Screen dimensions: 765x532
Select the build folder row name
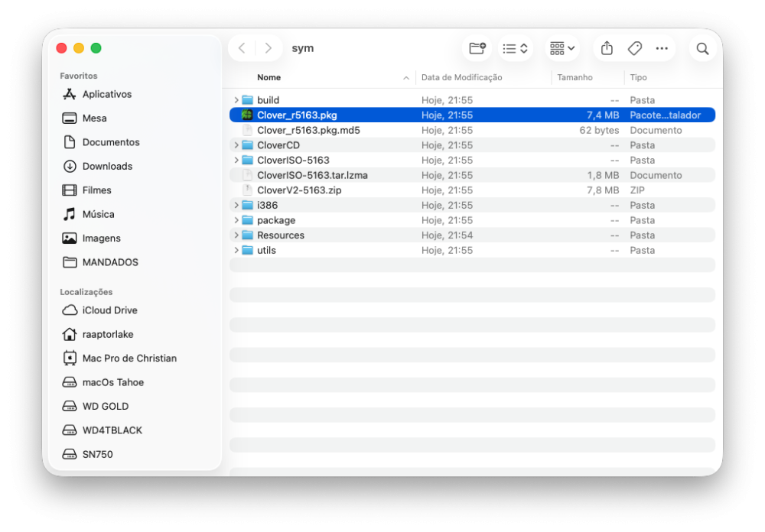coord(268,100)
